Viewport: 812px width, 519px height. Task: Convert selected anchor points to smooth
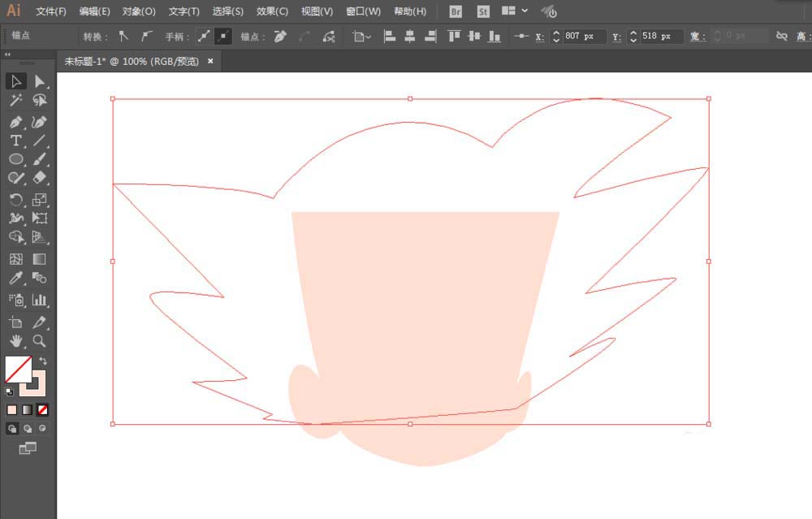146,37
